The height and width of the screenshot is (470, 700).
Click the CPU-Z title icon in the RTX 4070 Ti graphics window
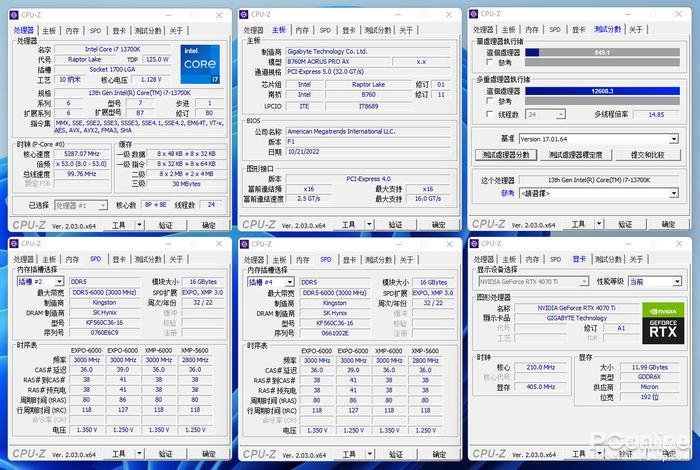(474, 244)
